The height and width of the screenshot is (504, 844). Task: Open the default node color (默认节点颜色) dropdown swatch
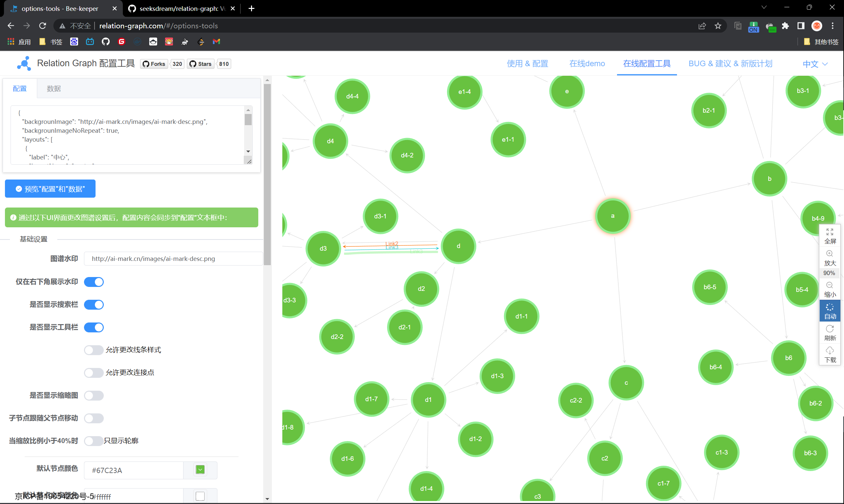tap(200, 470)
